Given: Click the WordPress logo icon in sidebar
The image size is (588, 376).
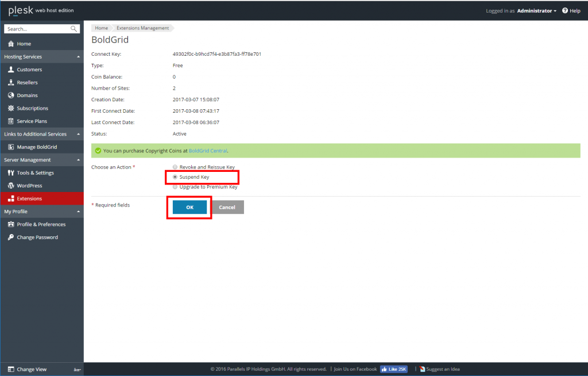Looking at the screenshot, I should [11, 186].
